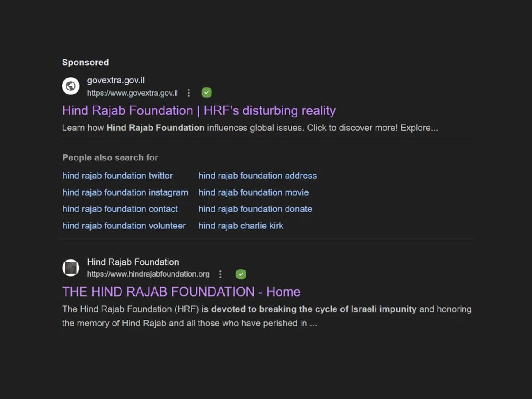This screenshot has height=399, width=532.
Task: Search hind rajab foundation volunteer
Action: pyautogui.click(x=124, y=225)
